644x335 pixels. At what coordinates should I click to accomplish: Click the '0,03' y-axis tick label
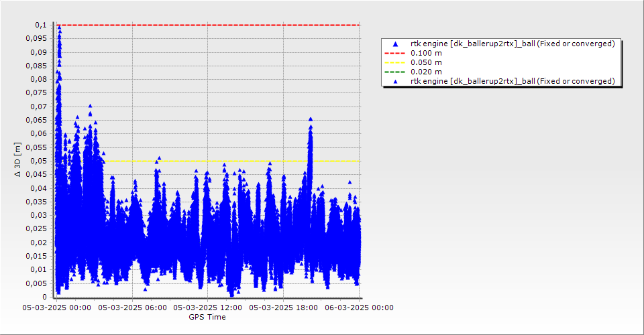tap(39, 215)
